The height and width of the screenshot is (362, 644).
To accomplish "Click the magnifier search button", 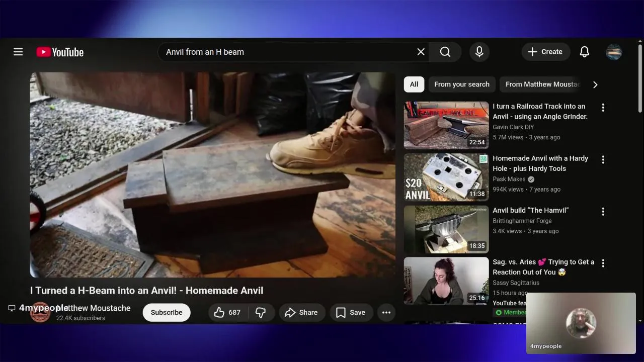I will point(445,52).
